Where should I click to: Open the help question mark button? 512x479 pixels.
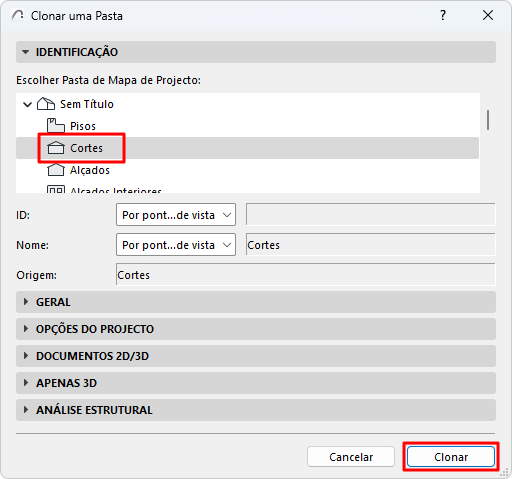[443, 15]
